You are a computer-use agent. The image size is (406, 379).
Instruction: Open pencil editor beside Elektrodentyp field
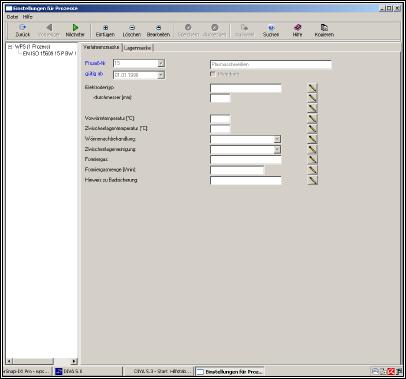312,88
